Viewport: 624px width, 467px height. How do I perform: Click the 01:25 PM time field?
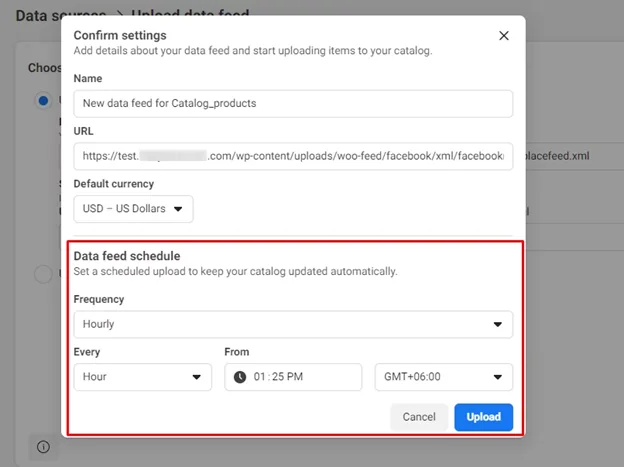293,377
